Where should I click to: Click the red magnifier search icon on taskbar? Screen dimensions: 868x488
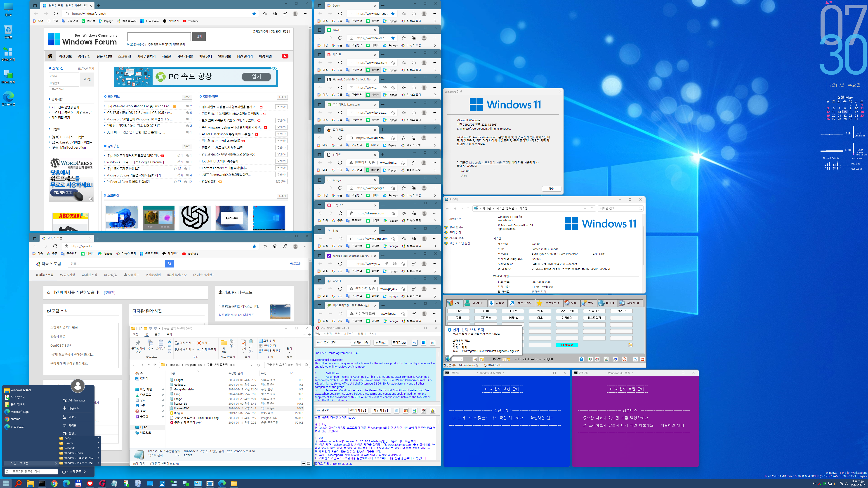(18, 483)
